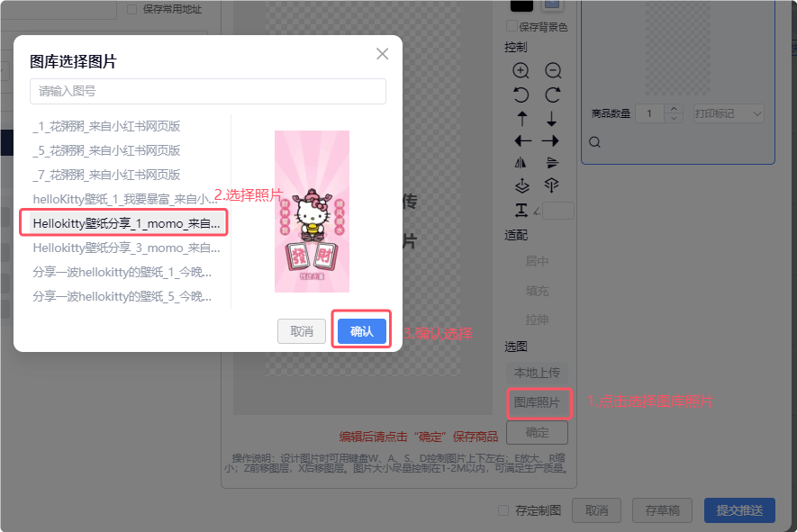
Task: Click the zoom out magnifier icon
Action: pyautogui.click(x=553, y=70)
